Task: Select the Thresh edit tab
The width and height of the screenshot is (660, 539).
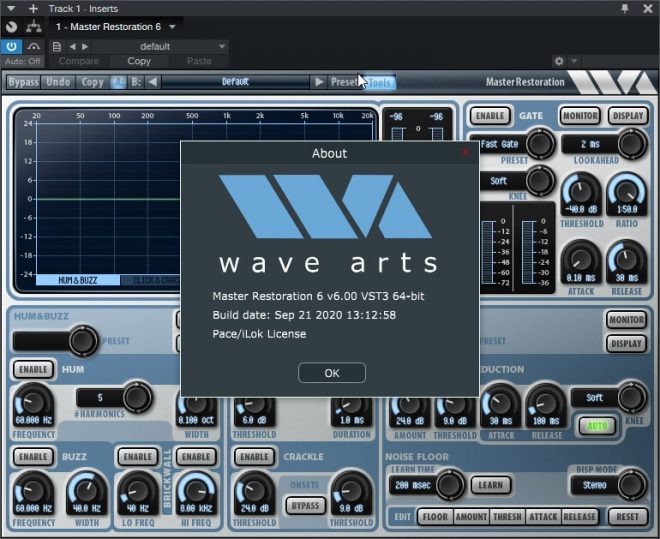Action: pyautogui.click(x=507, y=517)
